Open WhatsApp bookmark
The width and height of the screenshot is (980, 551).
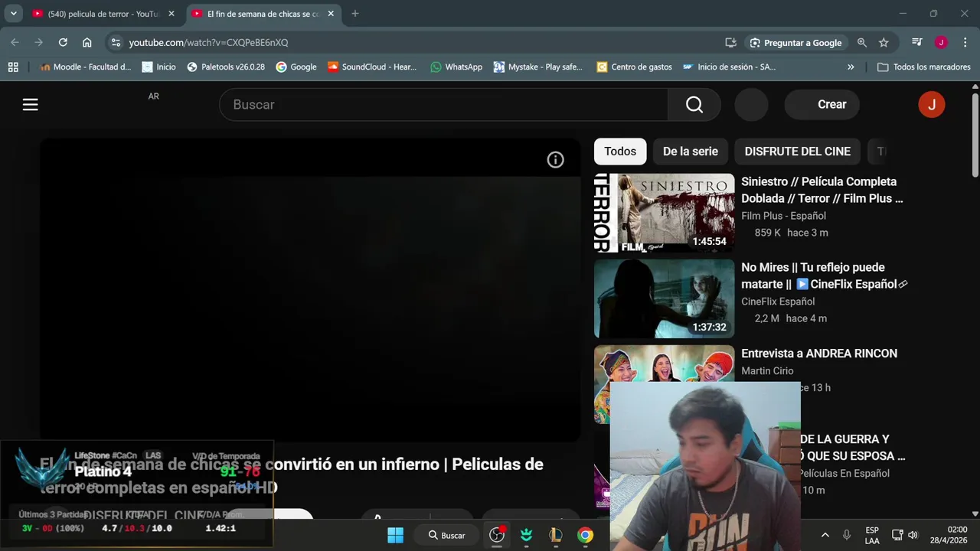(x=456, y=67)
